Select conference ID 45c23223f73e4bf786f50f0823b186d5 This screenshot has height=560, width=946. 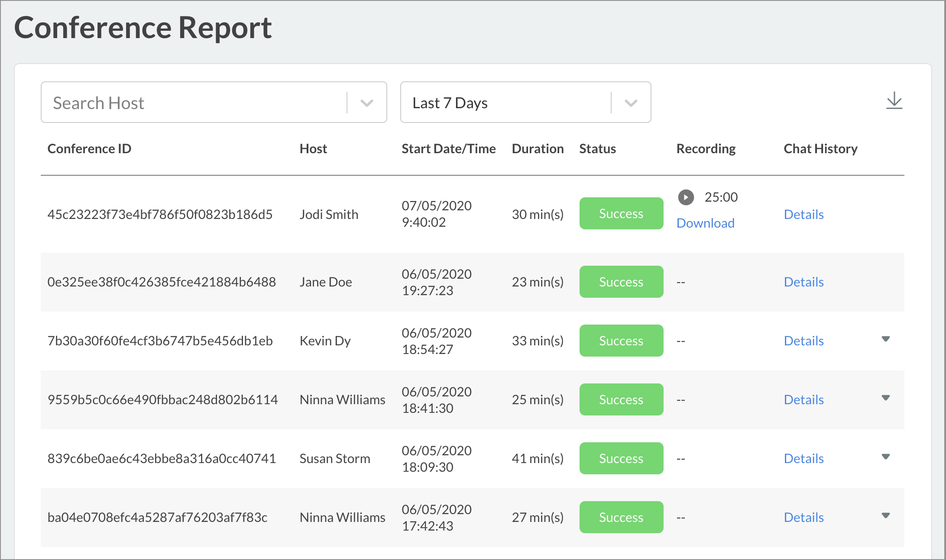160,215
